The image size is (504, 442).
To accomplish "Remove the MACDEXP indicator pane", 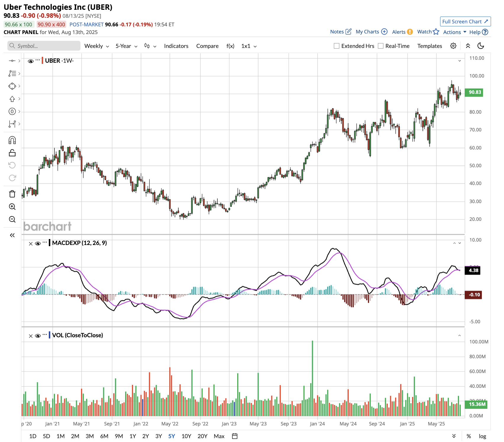I will [x=31, y=244].
